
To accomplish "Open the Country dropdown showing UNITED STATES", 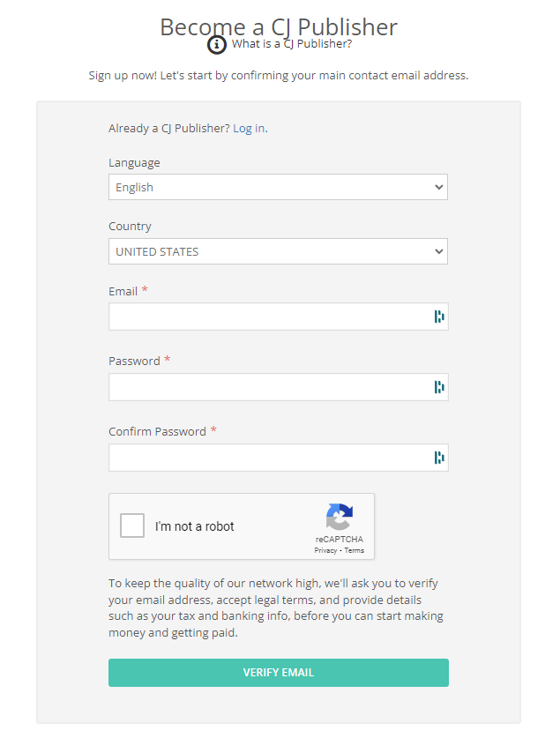I will point(278,251).
